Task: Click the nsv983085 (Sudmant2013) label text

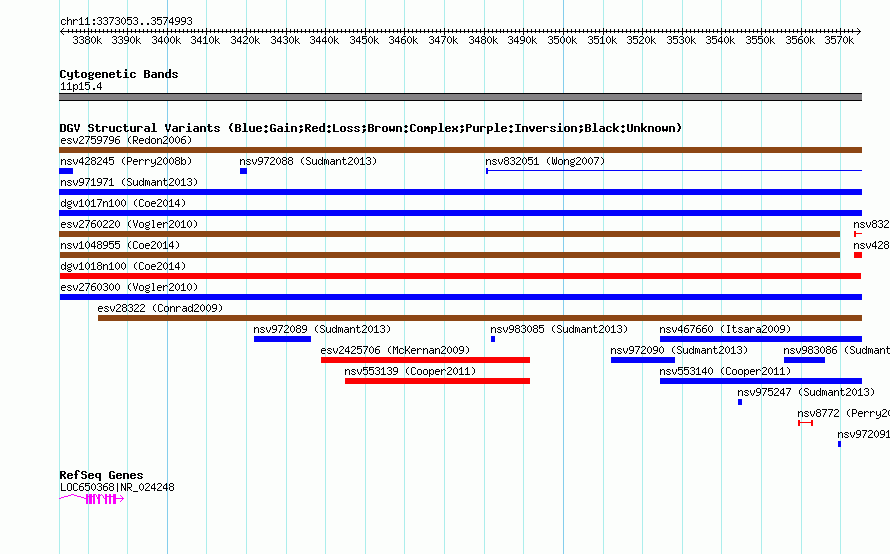Action: coord(559,329)
